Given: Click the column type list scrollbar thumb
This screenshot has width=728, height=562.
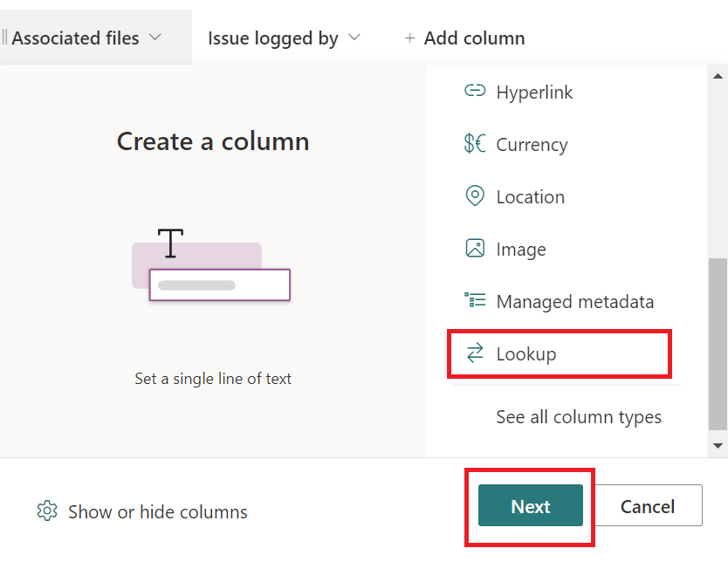Looking at the screenshot, I should (x=718, y=345).
